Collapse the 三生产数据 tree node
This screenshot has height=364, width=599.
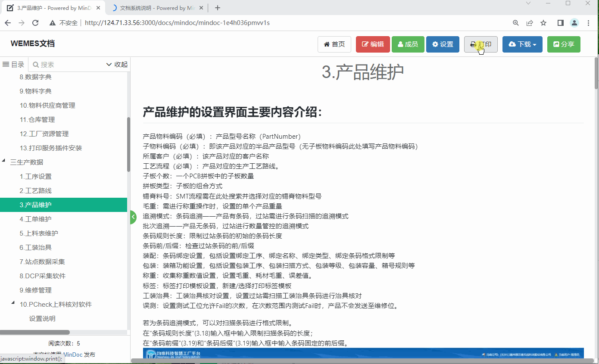coord(4,161)
